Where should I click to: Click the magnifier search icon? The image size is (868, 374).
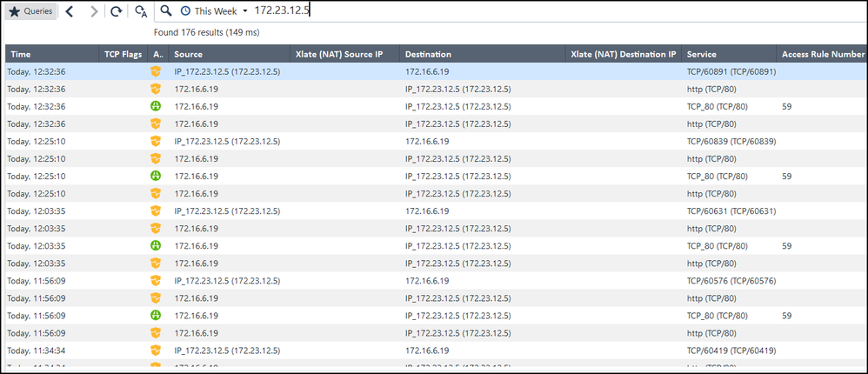[x=166, y=11]
